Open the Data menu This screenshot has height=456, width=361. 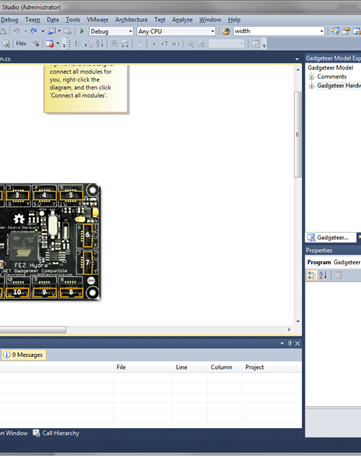53,20
